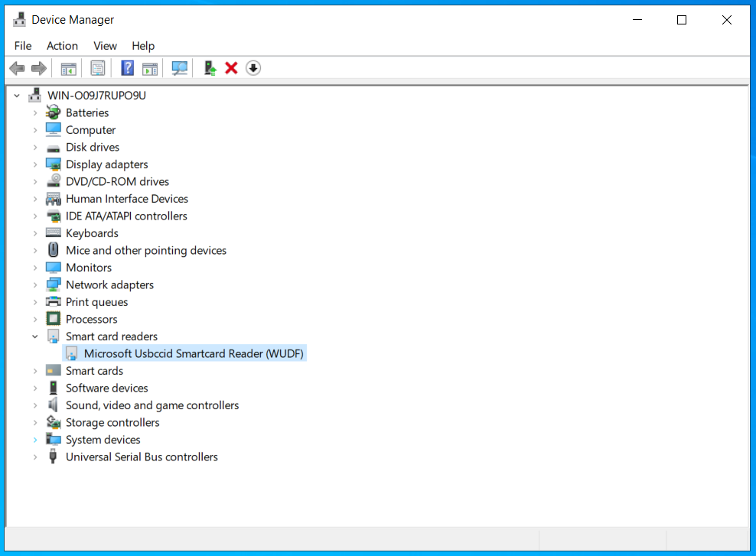Minimize the Device Manager window

tap(637, 20)
